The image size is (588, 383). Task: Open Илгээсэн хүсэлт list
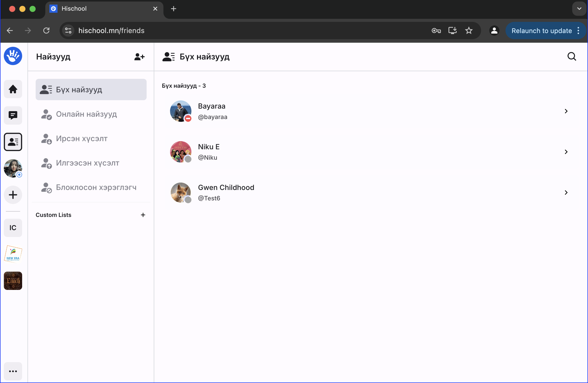[88, 163]
